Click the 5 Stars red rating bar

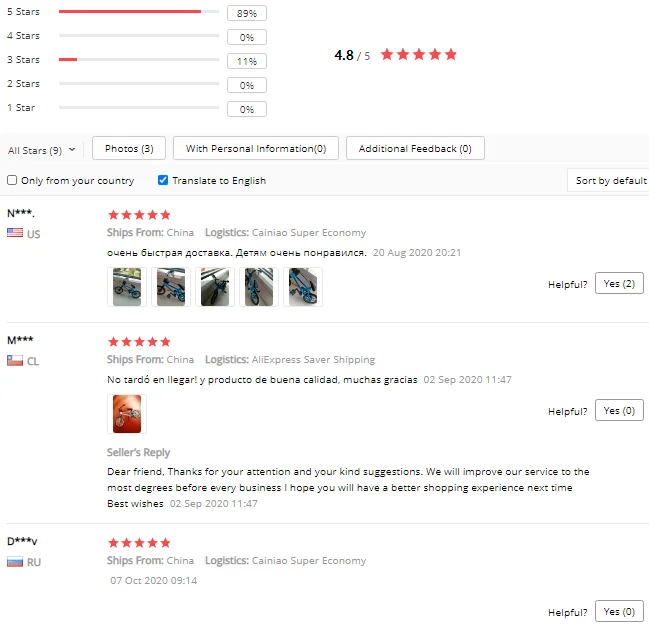tap(130, 12)
